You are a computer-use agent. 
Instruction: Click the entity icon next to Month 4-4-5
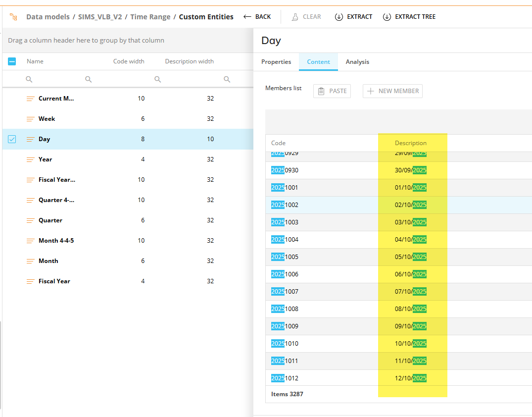tap(31, 241)
